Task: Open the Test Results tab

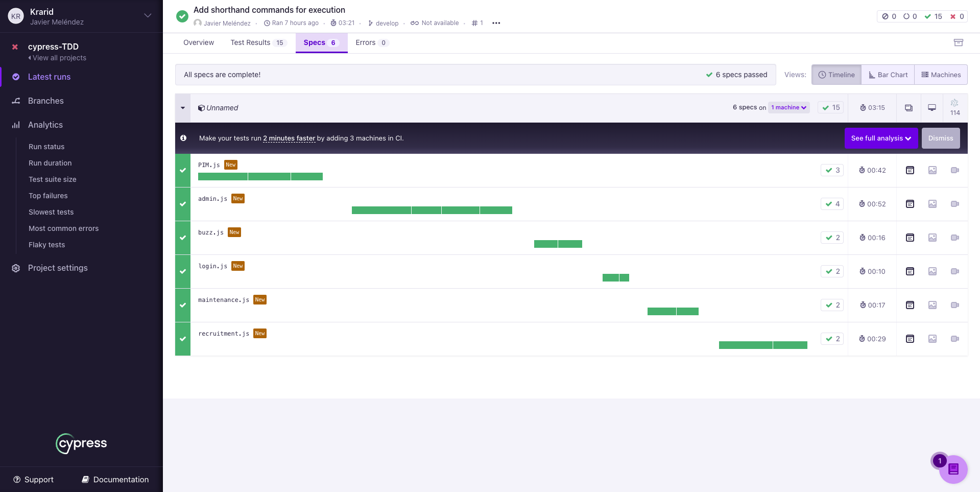Action: coord(259,42)
